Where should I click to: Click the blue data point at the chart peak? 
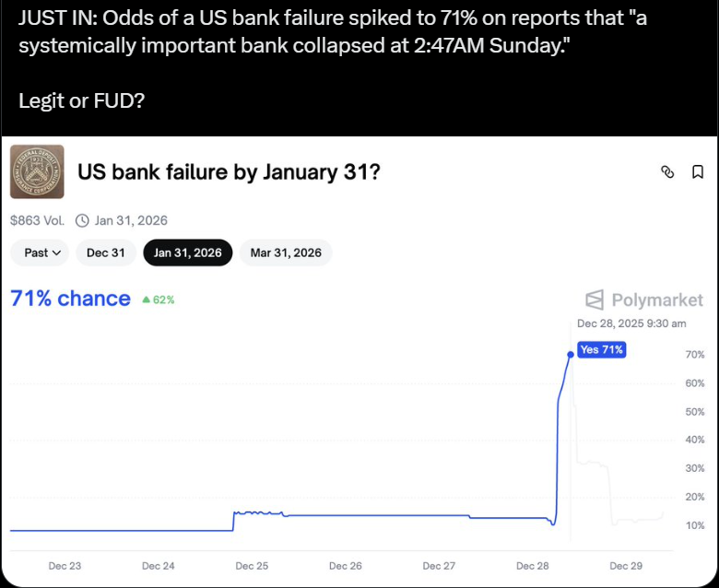tap(571, 354)
